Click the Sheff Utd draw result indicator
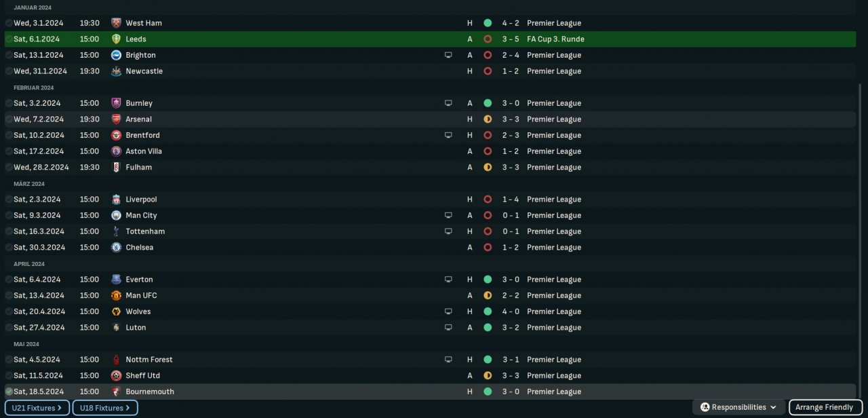868x418 pixels. point(487,376)
